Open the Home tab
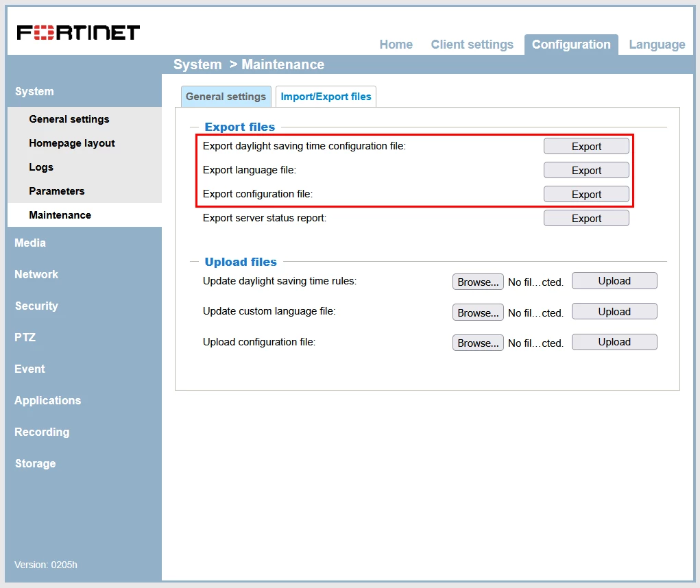The image size is (700, 588). click(x=396, y=45)
